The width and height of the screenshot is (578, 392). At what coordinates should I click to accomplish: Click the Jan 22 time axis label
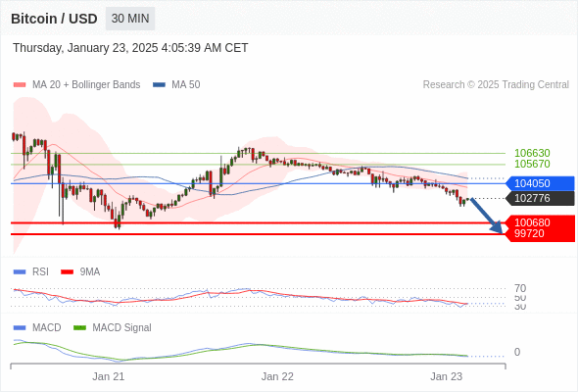point(277,376)
